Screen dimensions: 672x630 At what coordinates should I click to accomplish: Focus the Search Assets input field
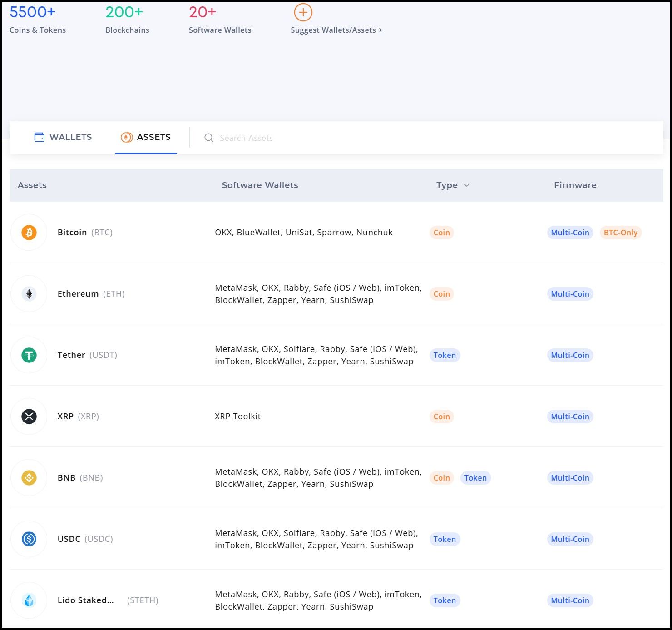click(x=318, y=138)
